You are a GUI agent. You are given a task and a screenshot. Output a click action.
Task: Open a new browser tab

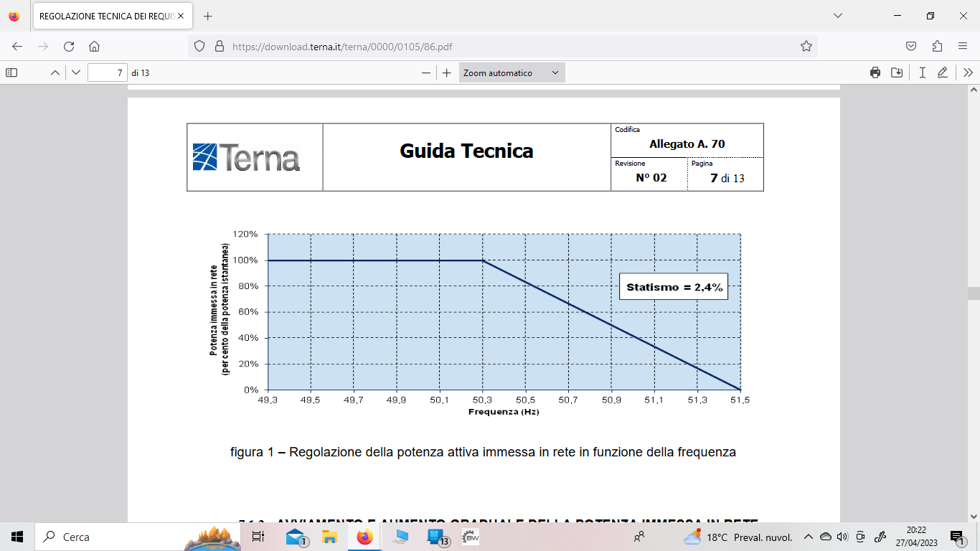coord(208,16)
